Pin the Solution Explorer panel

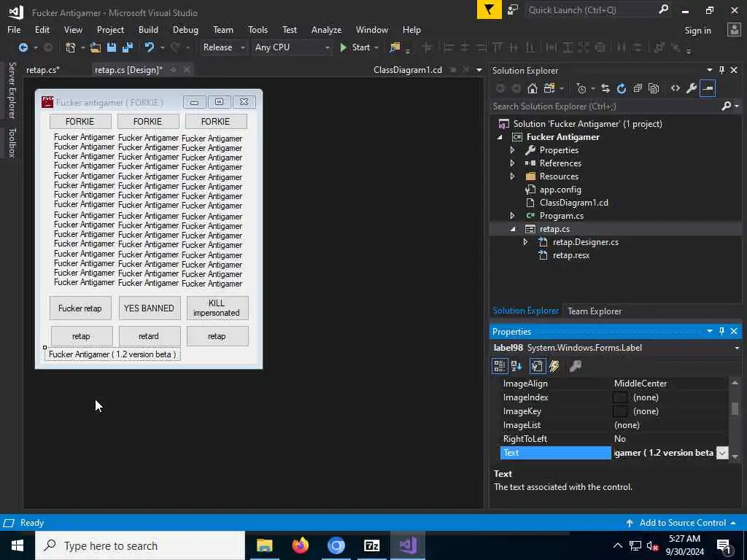(x=721, y=70)
